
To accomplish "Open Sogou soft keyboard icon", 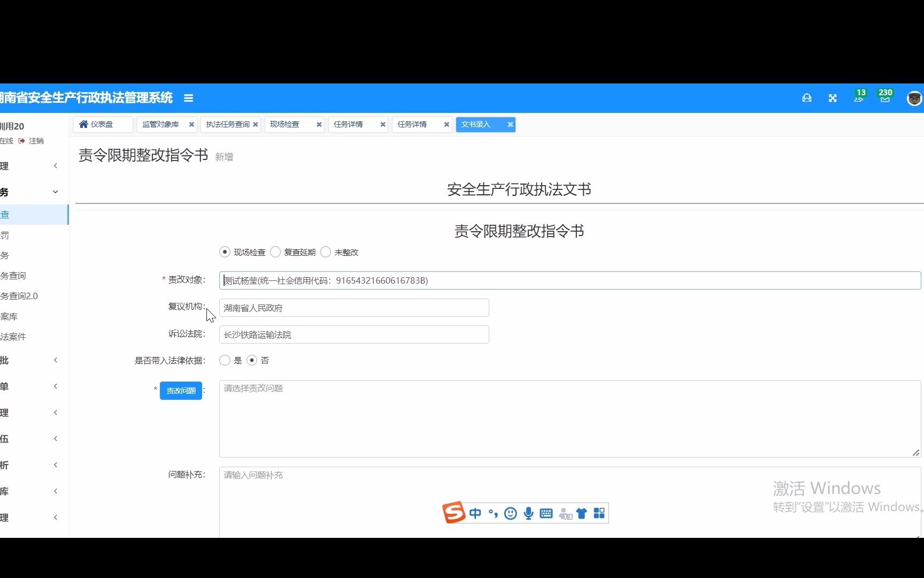I will point(546,514).
